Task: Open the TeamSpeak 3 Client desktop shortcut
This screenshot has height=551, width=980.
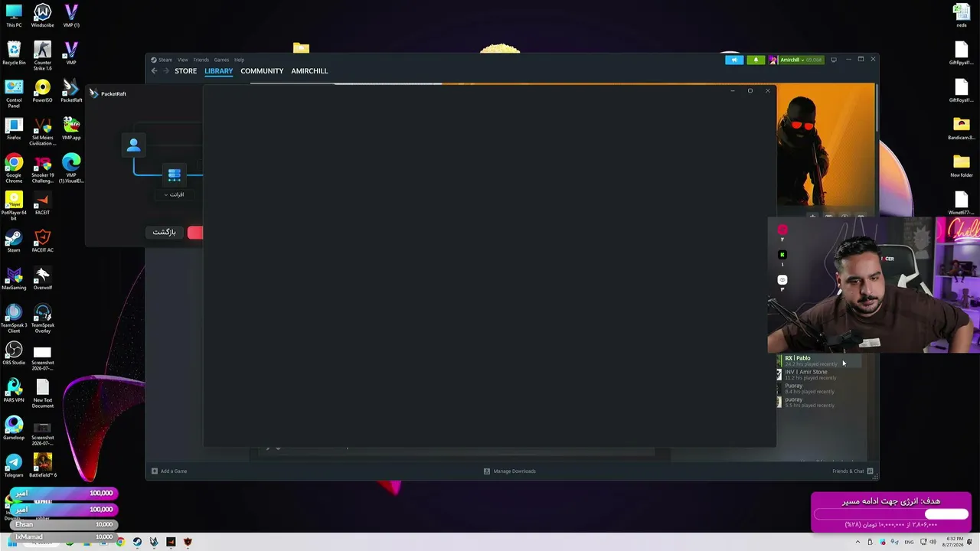Action: pyautogui.click(x=14, y=318)
